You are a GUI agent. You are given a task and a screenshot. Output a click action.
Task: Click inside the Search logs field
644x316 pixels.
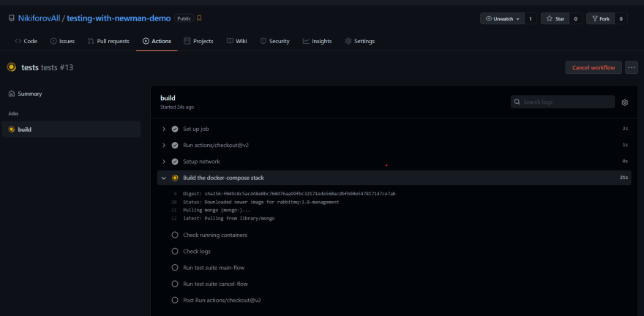[x=563, y=102]
